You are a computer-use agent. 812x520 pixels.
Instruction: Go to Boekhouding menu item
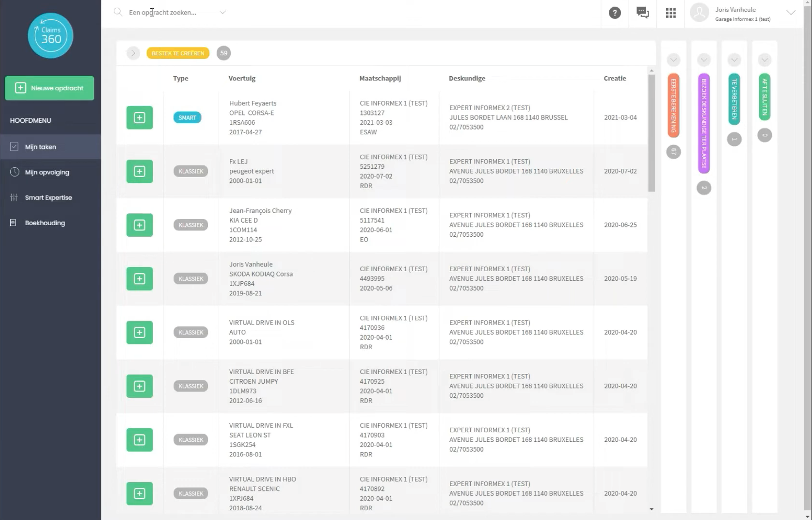pyautogui.click(x=45, y=223)
